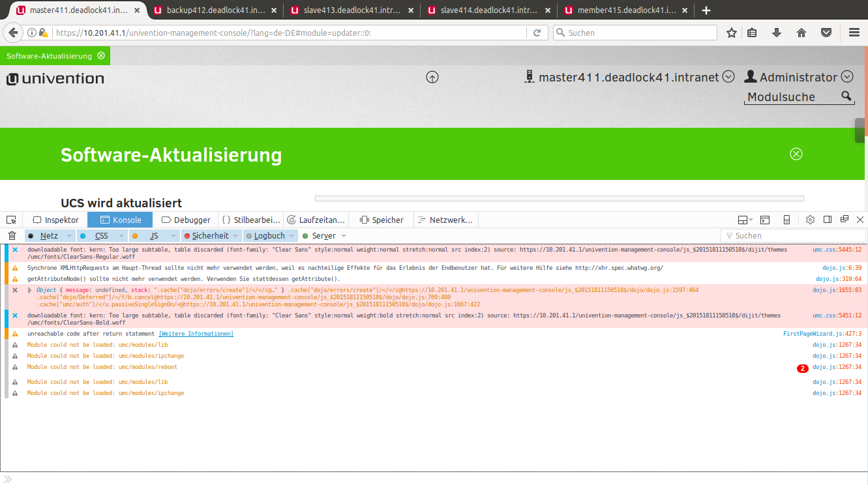This screenshot has width=868, height=485.
Task: Expand the logged Object error entry
Action: click(30, 290)
